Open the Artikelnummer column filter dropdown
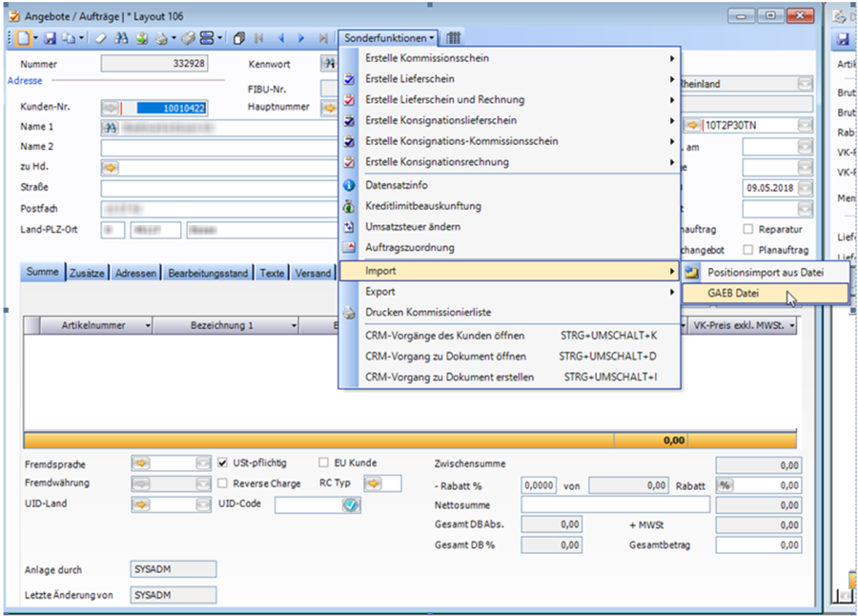The height and width of the screenshot is (616, 858). pyautogui.click(x=148, y=326)
